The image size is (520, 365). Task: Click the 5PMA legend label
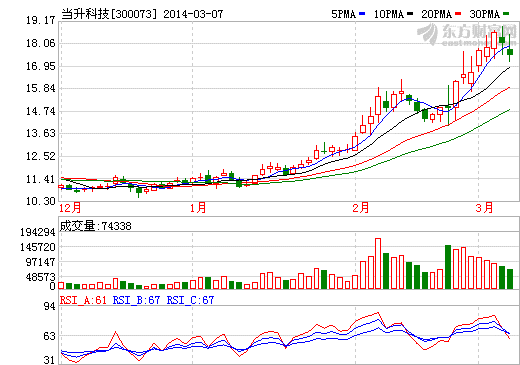coord(344,14)
